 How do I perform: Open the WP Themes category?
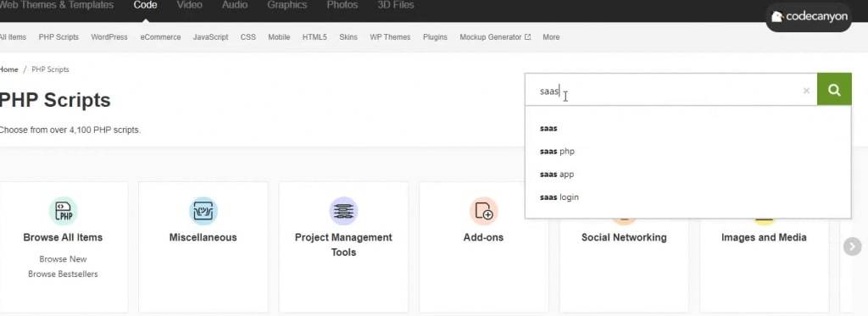[390, 37]
